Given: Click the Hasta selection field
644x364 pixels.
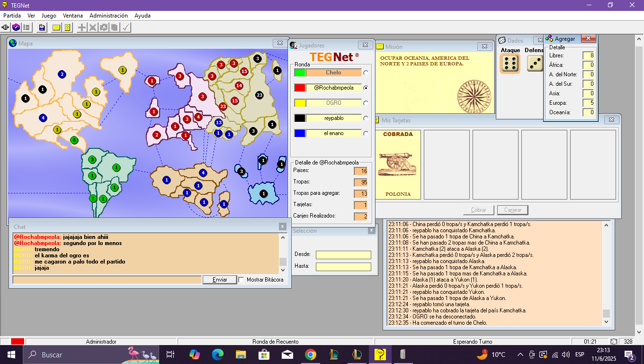Looking at the screenshot, I should [x=343, y=267].
